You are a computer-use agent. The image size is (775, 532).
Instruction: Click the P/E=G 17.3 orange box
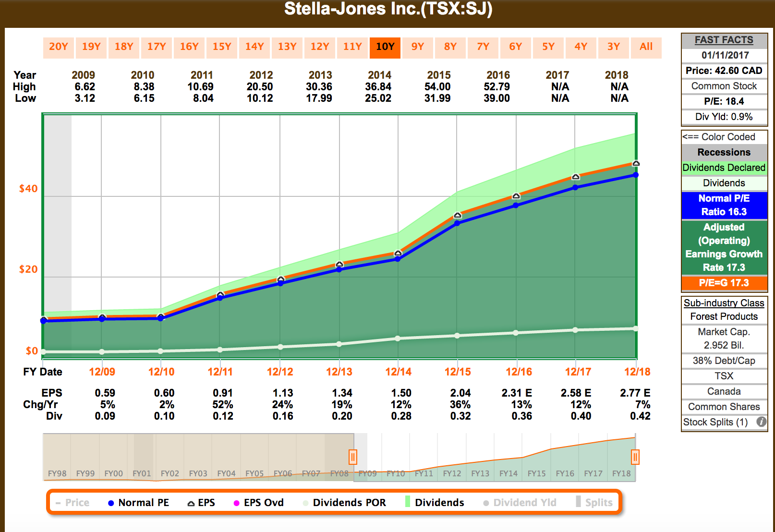(x=724, y=283)
